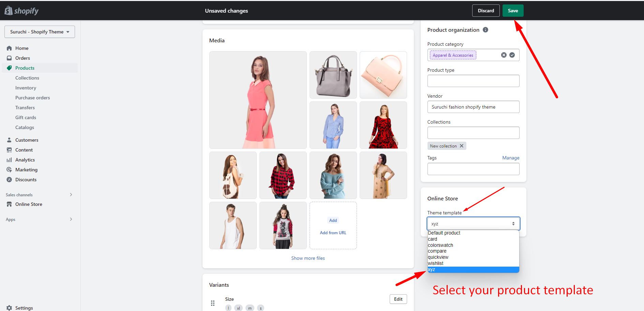Select the colorswatch template option
The height and width of the screenshot is (311, 644).
pos(473,245)
